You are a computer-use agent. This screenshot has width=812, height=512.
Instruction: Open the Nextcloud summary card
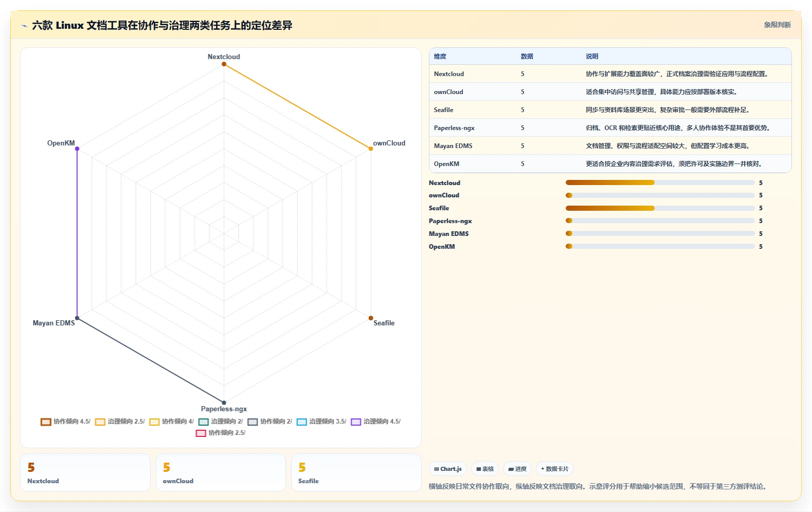click(85, 472)
